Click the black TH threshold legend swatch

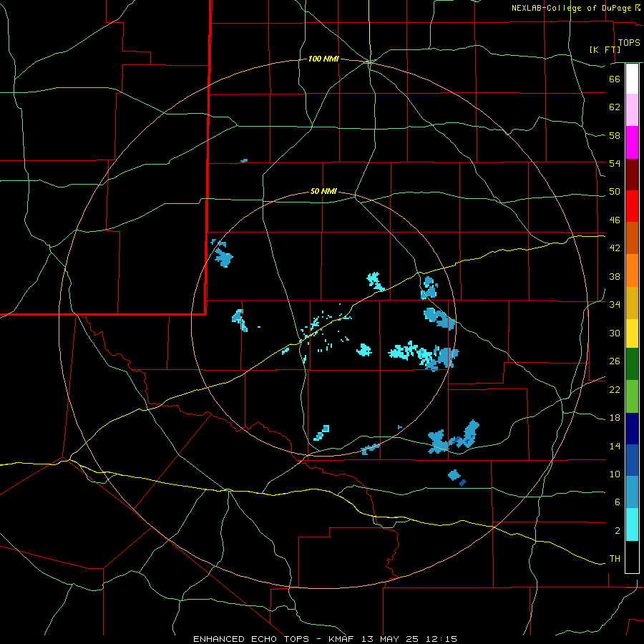click(632, 557)
